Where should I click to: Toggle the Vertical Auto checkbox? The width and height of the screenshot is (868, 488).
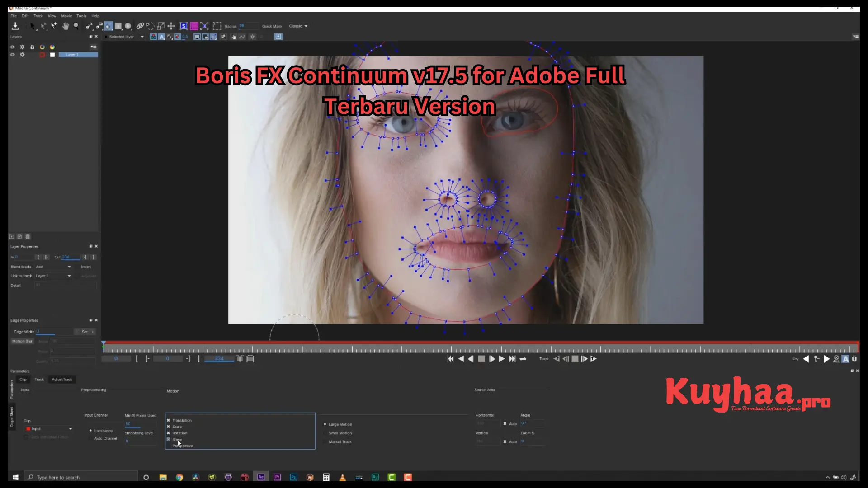coord(505,441)
